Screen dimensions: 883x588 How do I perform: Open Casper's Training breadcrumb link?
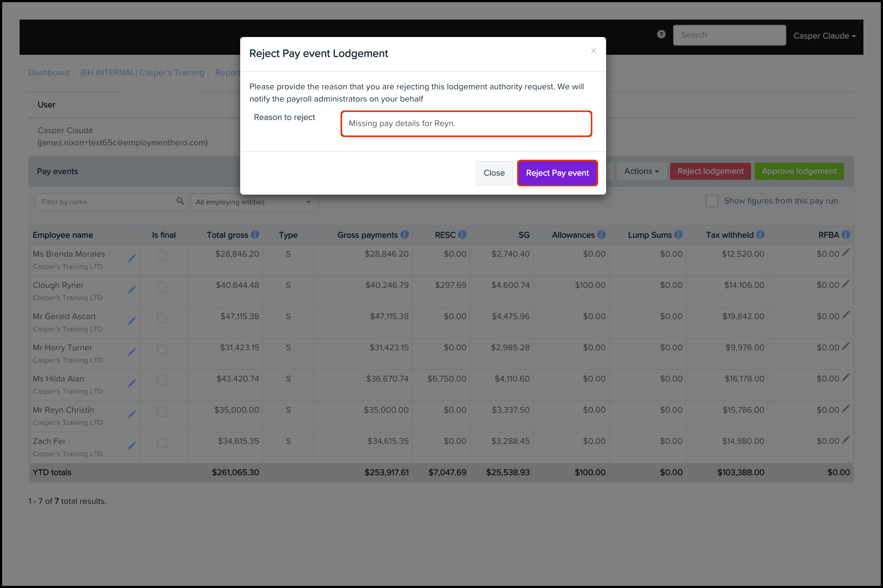click(x=142, y=73)
